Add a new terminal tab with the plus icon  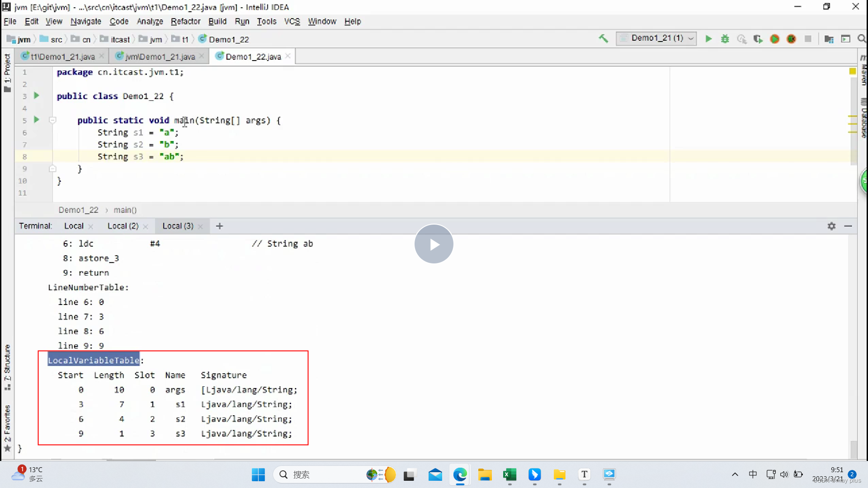click(219, 226)
